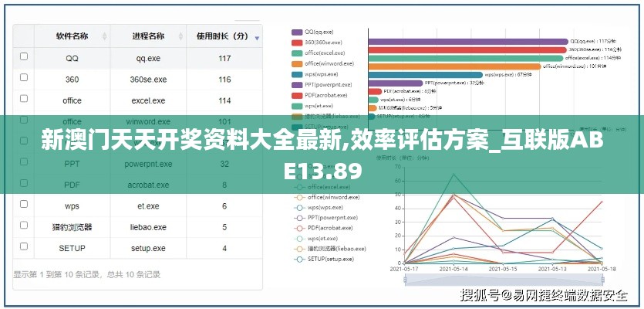This screenshot has width=644, height=309.
Task: Click the record count text 总共 10 条记录
Action: (x=134, y=274)
